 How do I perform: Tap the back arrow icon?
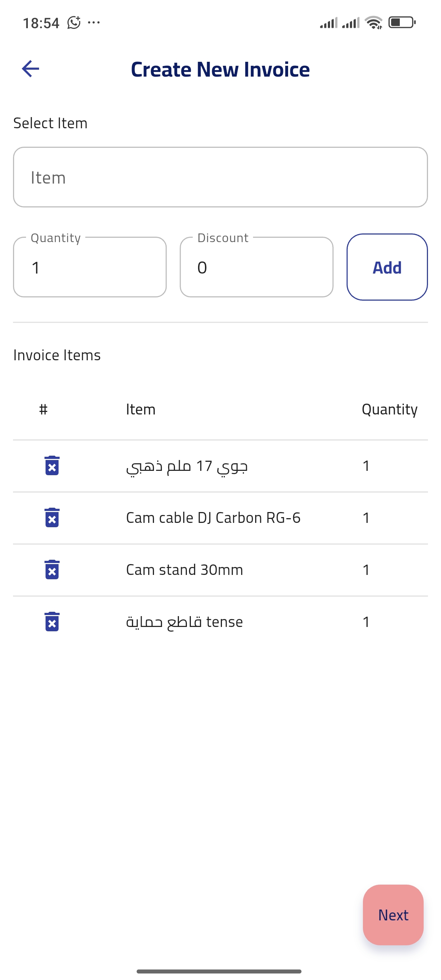click(x=30, y=69)
